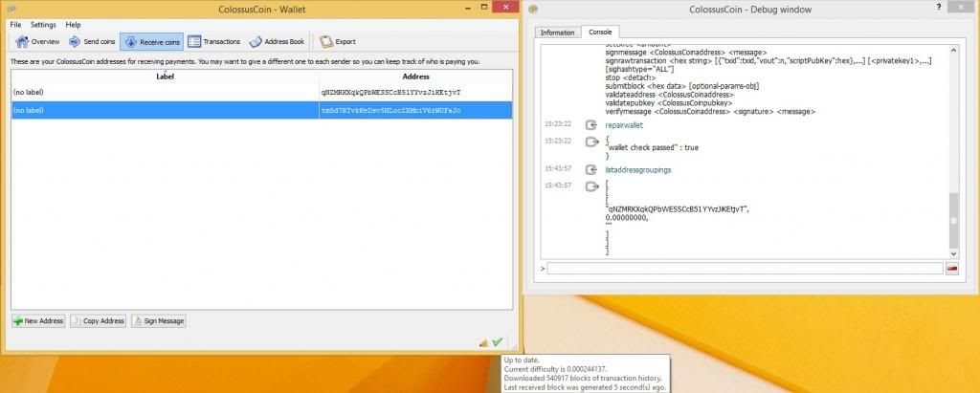
Task: Click the input arrow icon beside repairwallet
Action: tap(591, 125)
